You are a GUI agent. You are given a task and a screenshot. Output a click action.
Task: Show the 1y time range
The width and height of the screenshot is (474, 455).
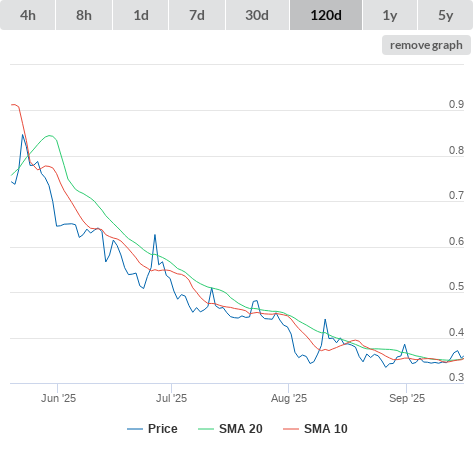[390, 15]
